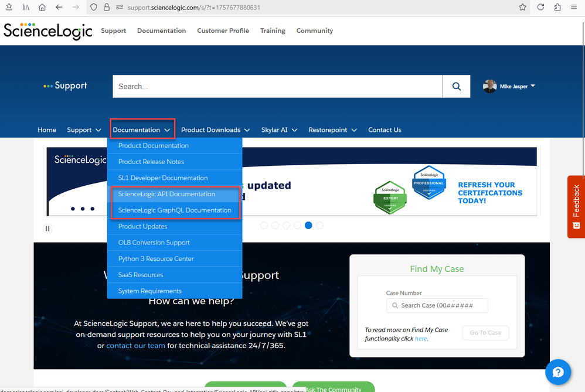Open the red Feedback side tab
The width and height of the screenshot is (585, 392).
[x=576, y=206]
